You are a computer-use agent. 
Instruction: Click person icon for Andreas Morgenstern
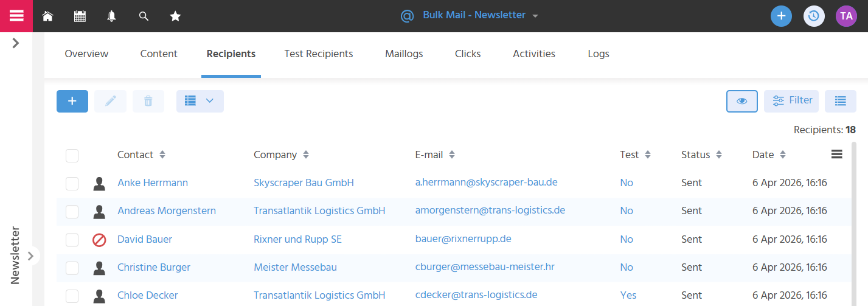click(99, 211)
